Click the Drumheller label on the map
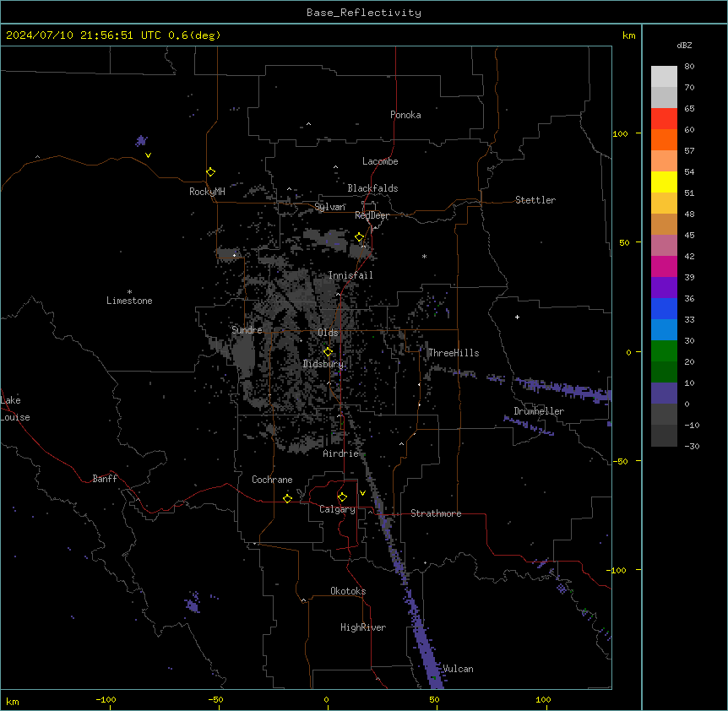This screenshot has height=711, width=728. [539, 411]
